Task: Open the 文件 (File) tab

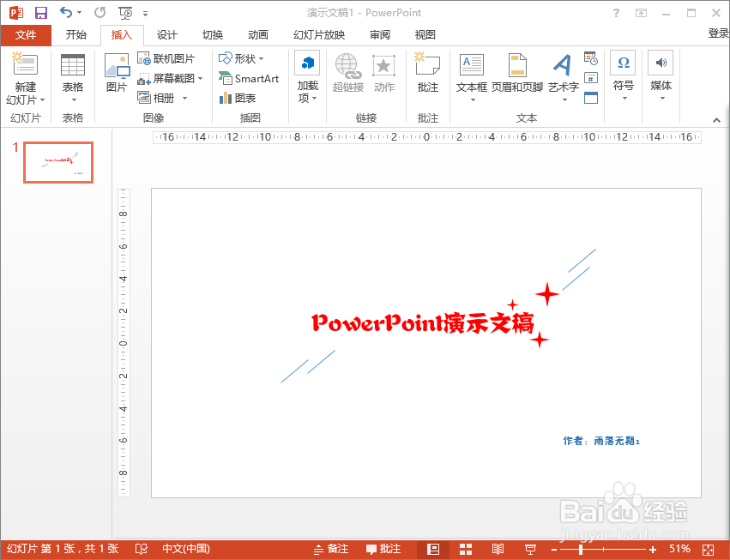Action: tap(26, 35)
